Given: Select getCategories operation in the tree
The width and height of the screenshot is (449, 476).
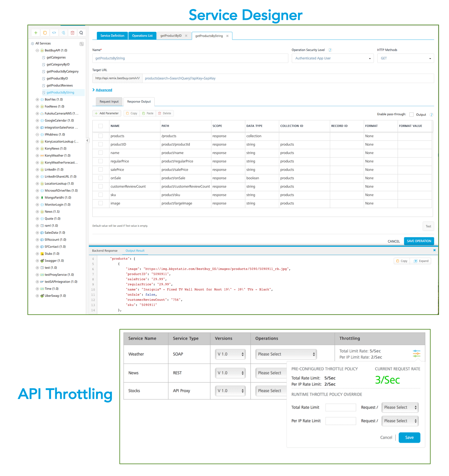Looking at the screenshot, I should [x=56, y=58].
